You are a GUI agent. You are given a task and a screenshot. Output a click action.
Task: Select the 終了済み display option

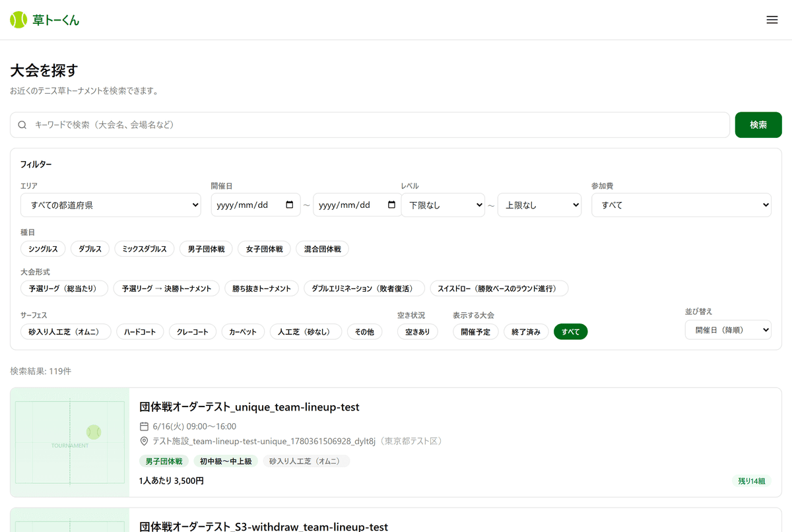pyautogui.click(x=526, y=331)
